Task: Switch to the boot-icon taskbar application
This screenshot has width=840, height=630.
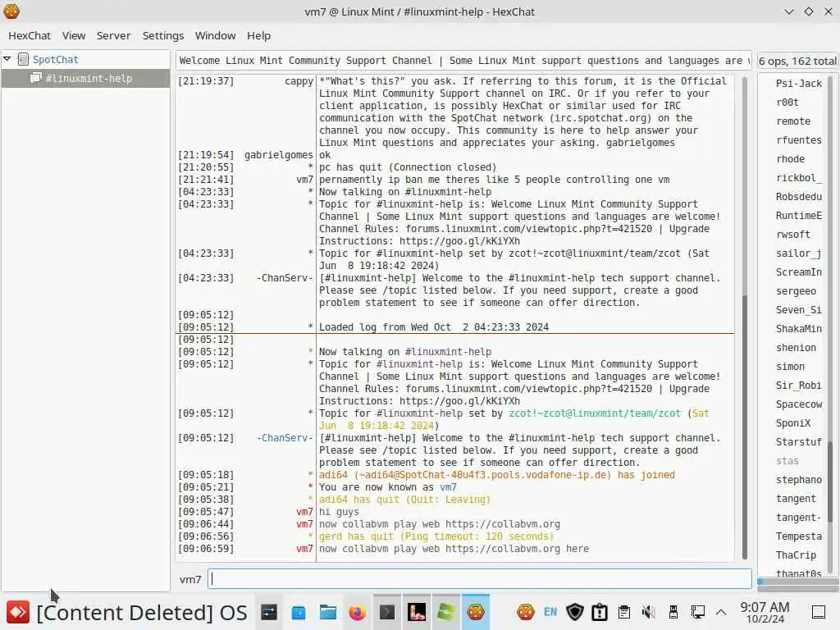Action: click(x=416, y=612)
